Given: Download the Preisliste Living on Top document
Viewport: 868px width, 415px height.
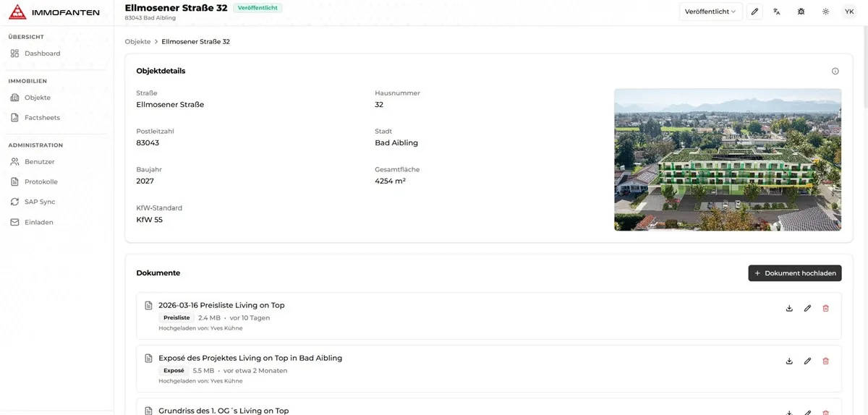Looking at the screenshot, I should [789, 309].
